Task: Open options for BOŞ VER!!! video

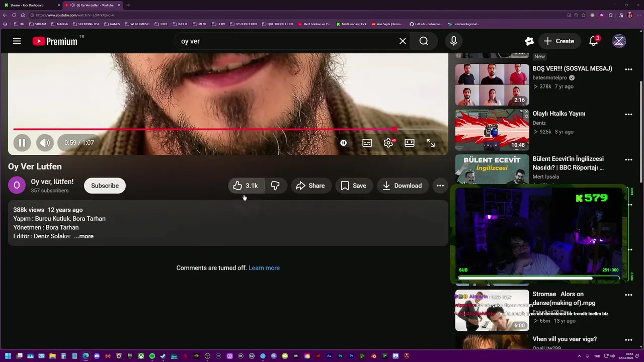Action: [628, 69]
